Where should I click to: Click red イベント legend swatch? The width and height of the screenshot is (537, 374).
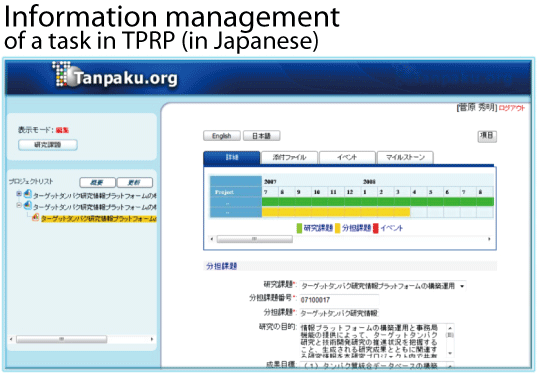[x=376, y=228]
